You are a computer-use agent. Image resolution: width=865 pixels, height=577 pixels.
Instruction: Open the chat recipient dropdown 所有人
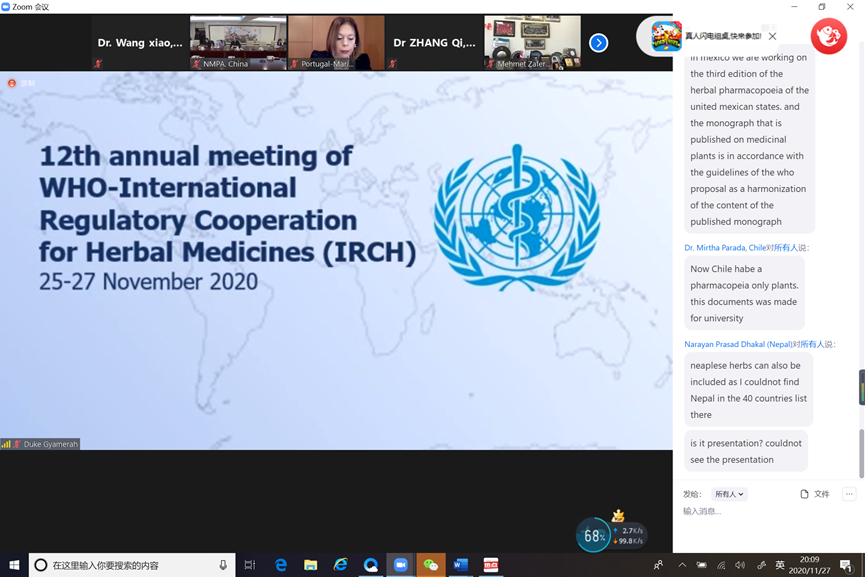729,494
